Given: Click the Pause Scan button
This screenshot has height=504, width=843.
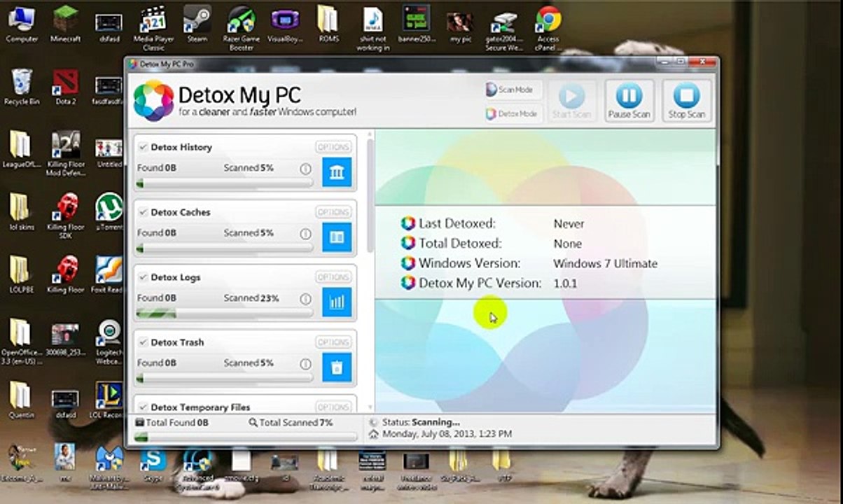Looking at the screenshot, I should tap(629, 101).
